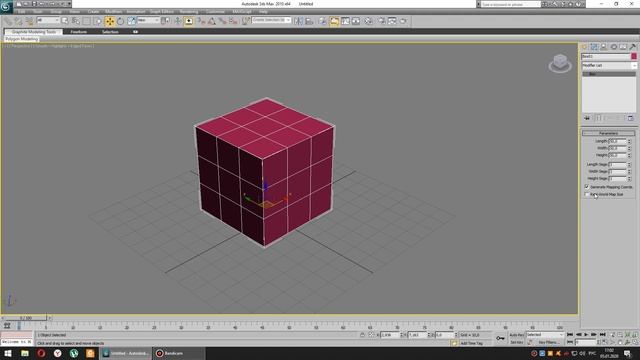Toggle the Set Key mode button
The height and width of the screenshot is (360, 640).
click(516, 342)
